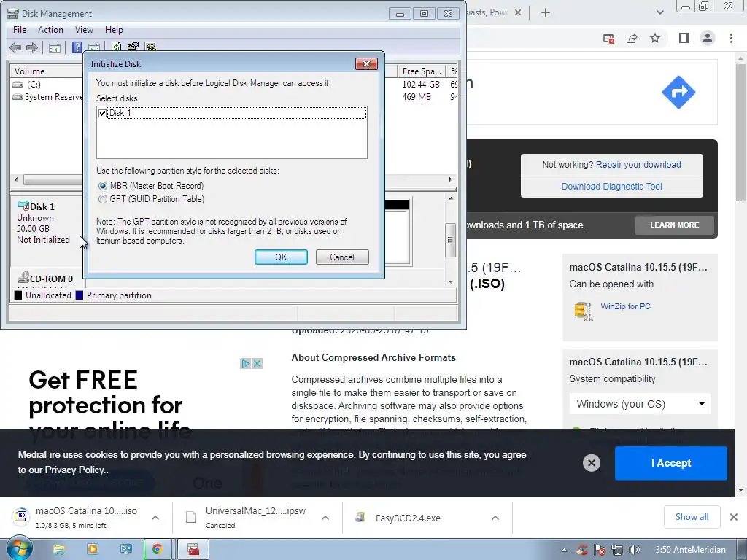The image size is (747, 560).
Task: Expand options for macOS Catalina ISO download
Action: [x=155, y=518]
